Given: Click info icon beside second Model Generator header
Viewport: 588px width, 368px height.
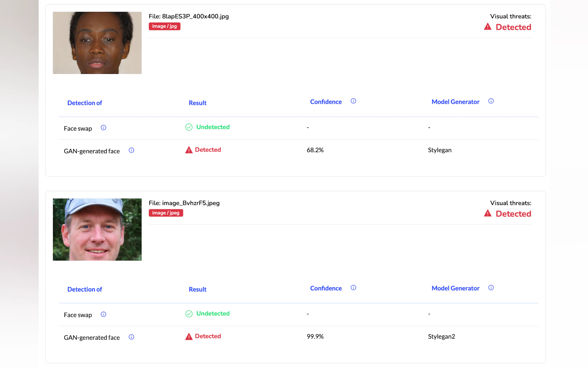Looking at the screenshot, I should (x=491, y=288).
